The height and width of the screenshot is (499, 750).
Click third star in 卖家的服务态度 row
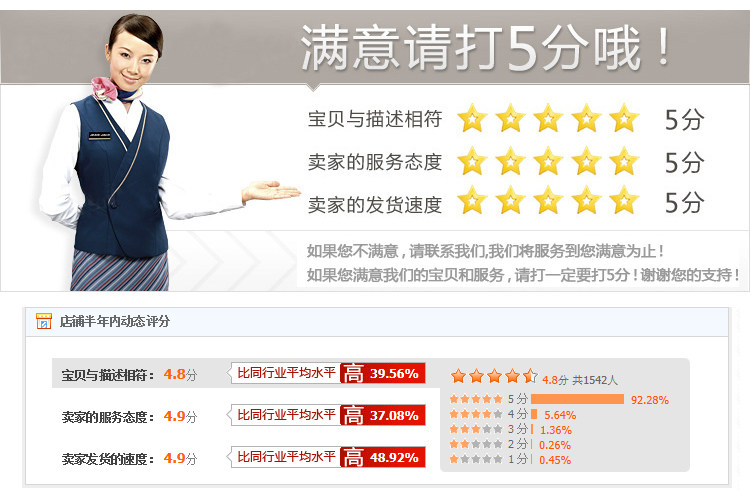[x=548, y=161]
